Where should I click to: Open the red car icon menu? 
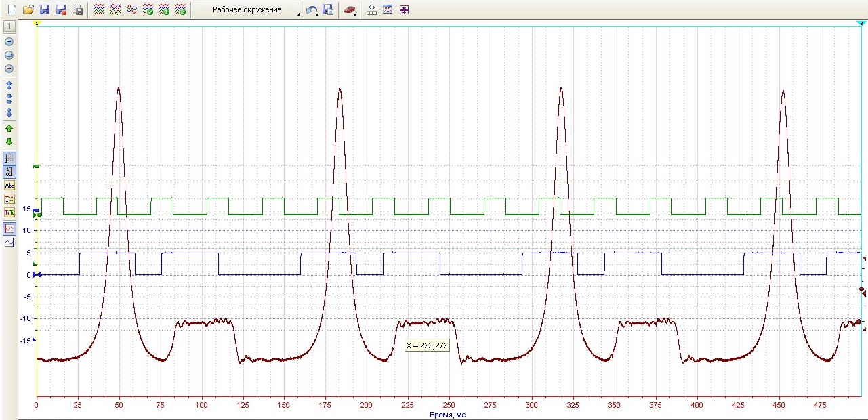[x=350, y=9]
